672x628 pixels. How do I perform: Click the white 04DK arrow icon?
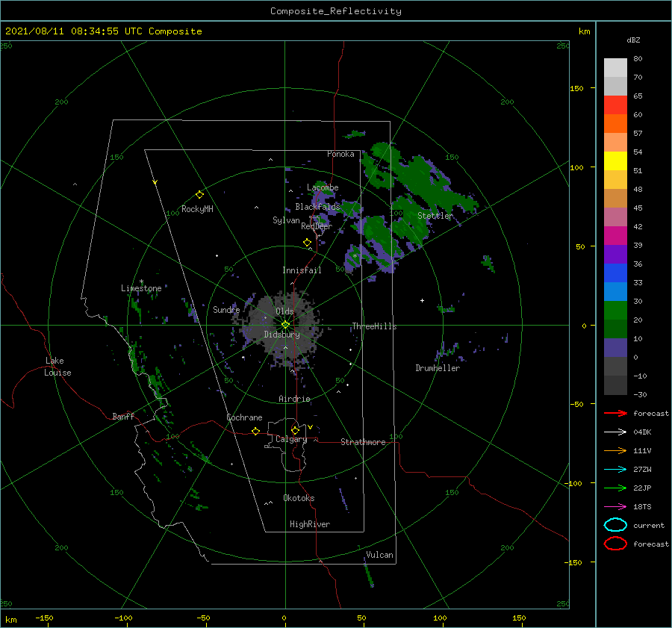[615, 432]
